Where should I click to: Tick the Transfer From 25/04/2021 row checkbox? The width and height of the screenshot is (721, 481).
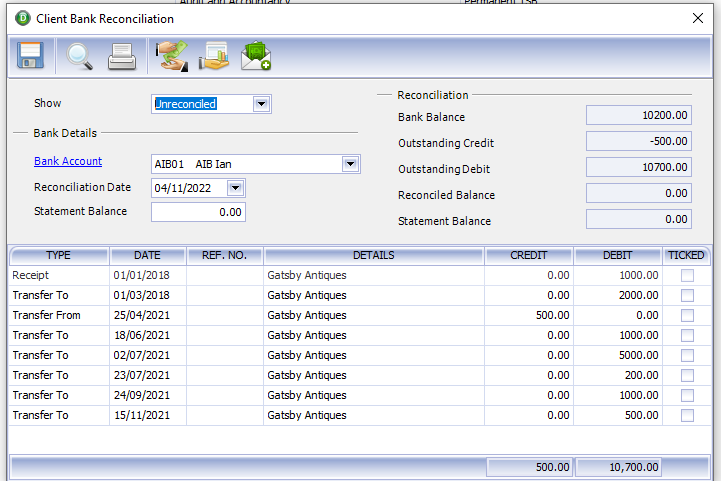[687, 315]
